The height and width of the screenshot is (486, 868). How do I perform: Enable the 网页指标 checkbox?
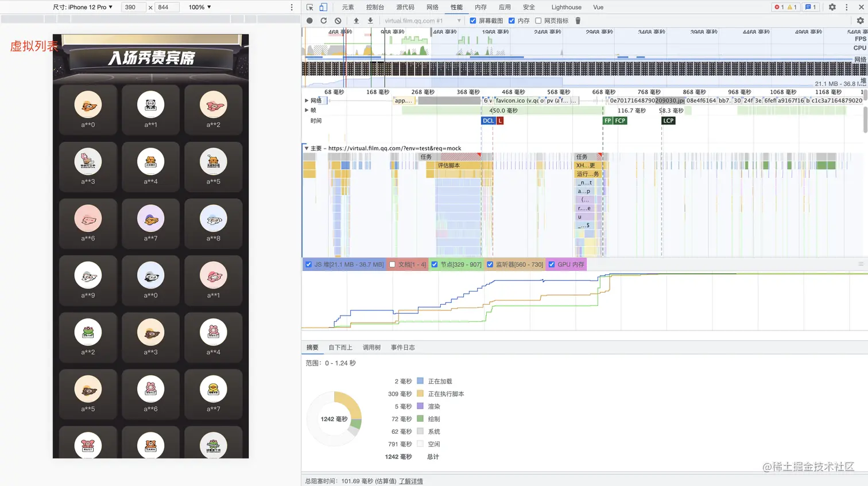click(x=538, y=21)
